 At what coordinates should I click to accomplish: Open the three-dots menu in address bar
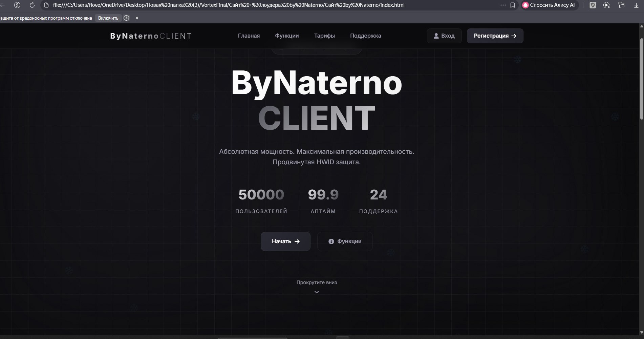coord(503,5)
